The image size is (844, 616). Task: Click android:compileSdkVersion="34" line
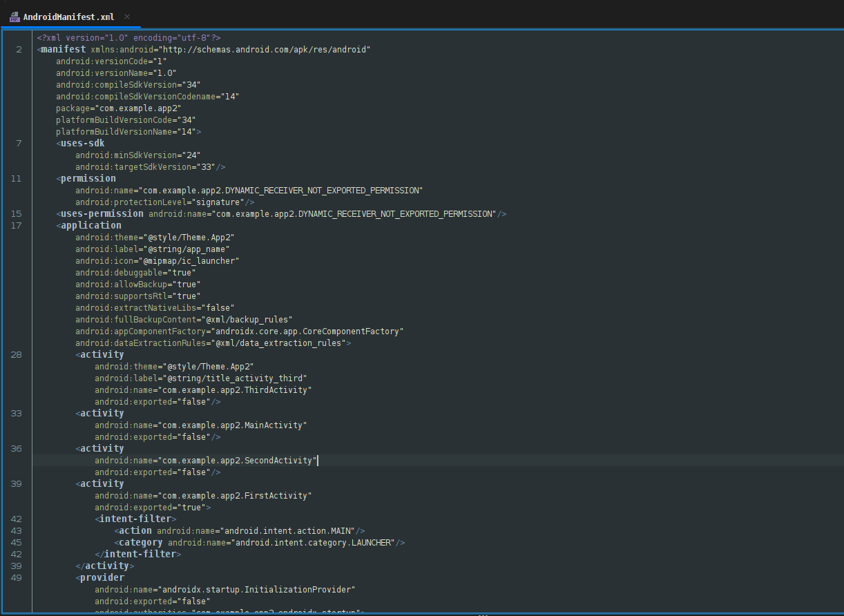tap(128, 85)
